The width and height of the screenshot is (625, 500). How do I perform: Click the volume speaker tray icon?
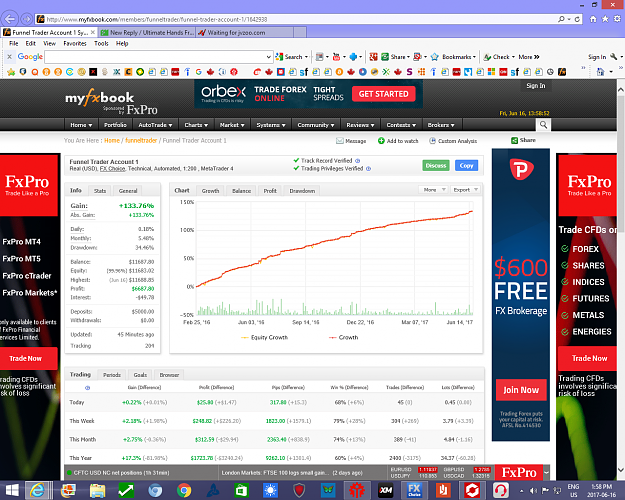pyautogui.click(x=533, y=490)
